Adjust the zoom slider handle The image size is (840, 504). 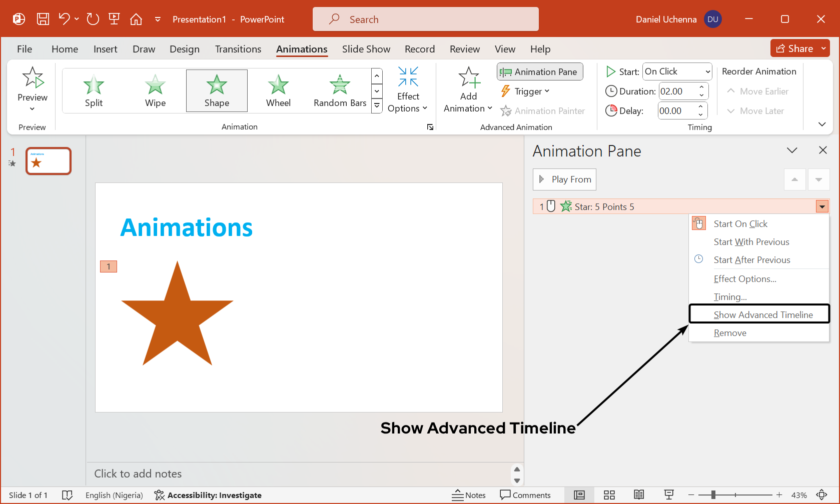(713, 495)
